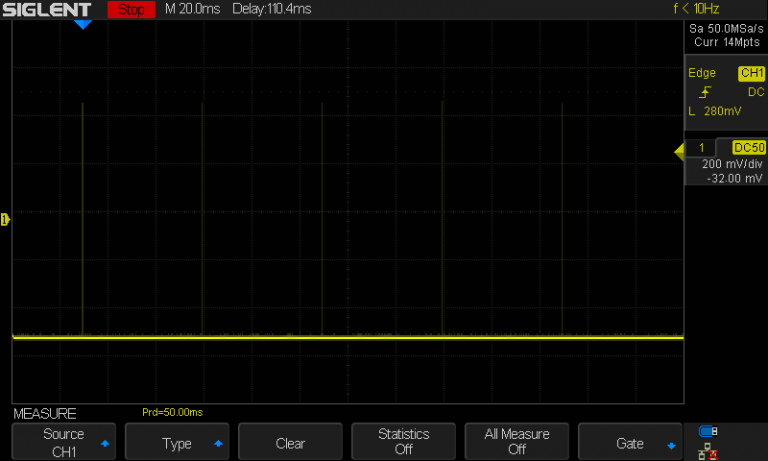The image size is (768, 461).
Task: Click the blue trigger position marker triangle
Action: point(83,24)
